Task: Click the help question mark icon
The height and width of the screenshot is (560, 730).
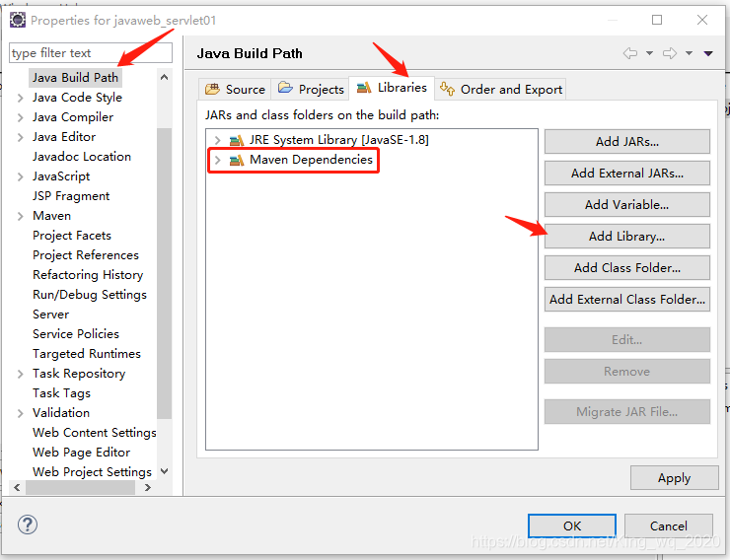Action: (x=28, y=525)
